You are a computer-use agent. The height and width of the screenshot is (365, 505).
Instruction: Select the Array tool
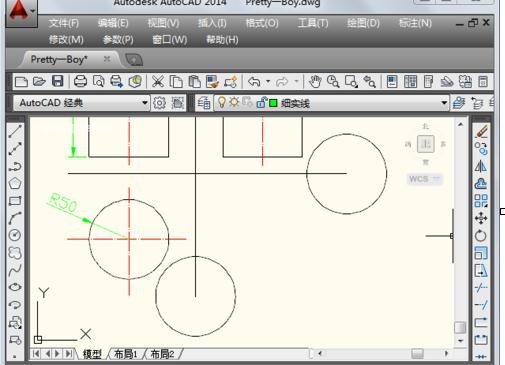[481, 201]
